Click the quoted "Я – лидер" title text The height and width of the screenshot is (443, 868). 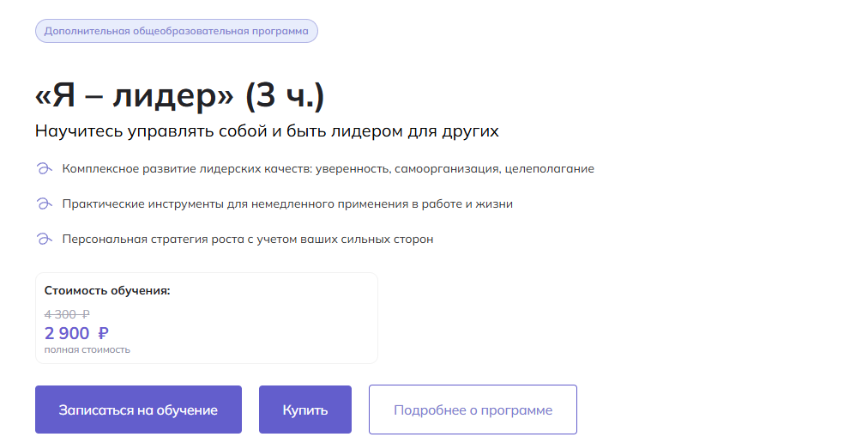coord(134,96)
